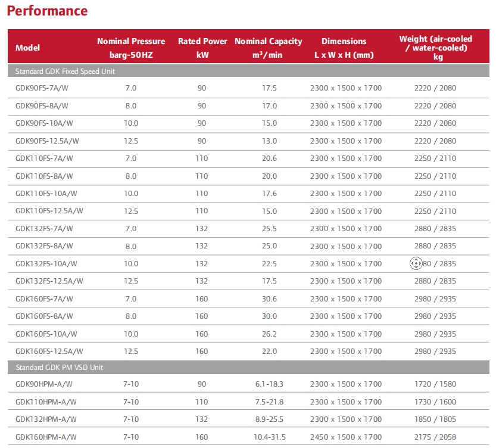Click model GDK160FS-10A/W
Viewport: 496px width, 448px height.
pyautogui.click(x=46, y=334)
